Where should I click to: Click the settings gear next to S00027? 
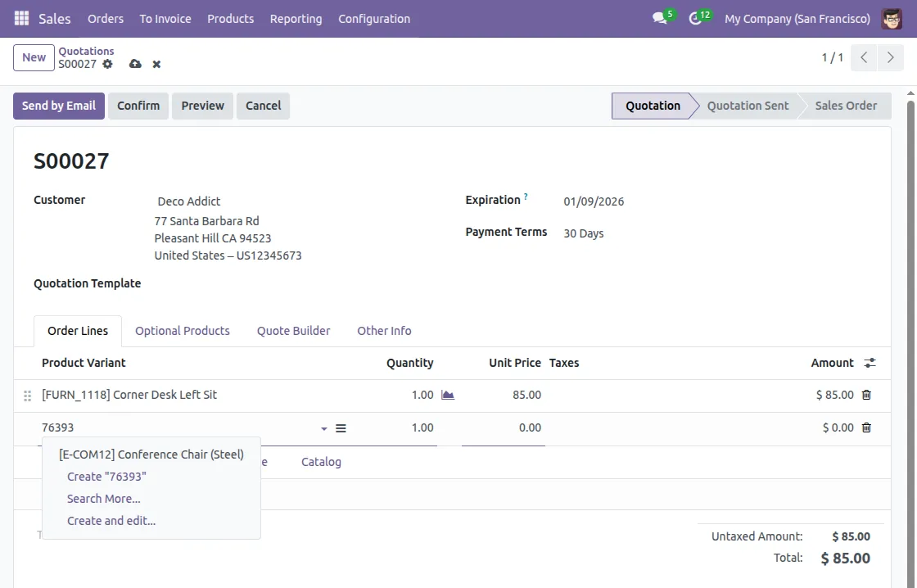108,63
